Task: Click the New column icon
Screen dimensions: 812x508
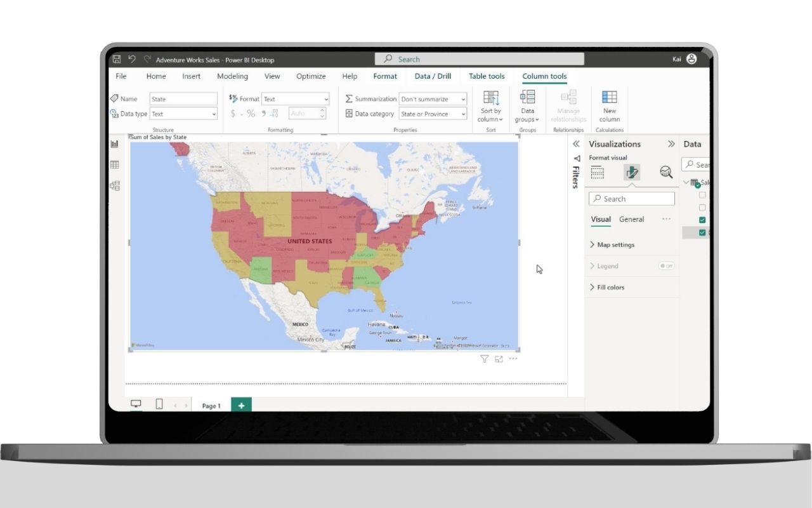Action: pos(610,97)
